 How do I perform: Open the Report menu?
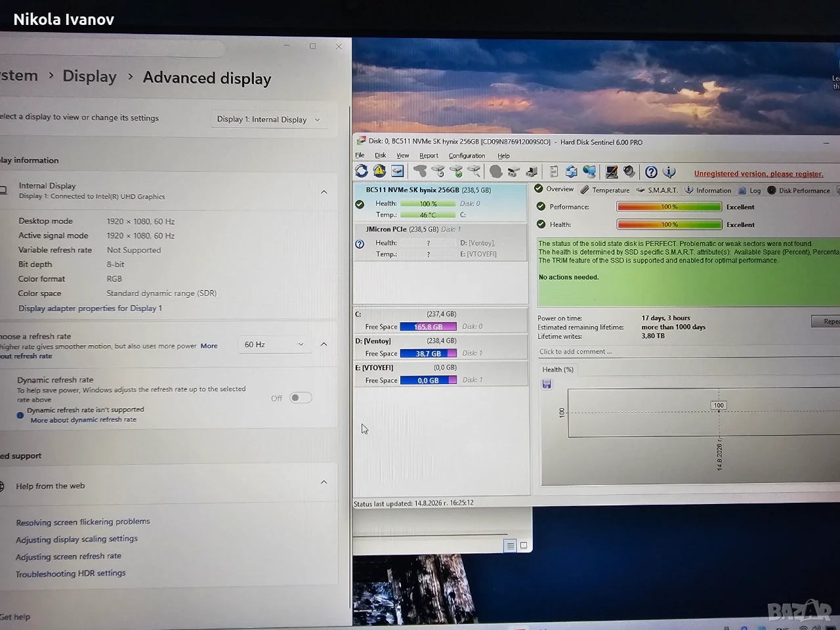429,156
